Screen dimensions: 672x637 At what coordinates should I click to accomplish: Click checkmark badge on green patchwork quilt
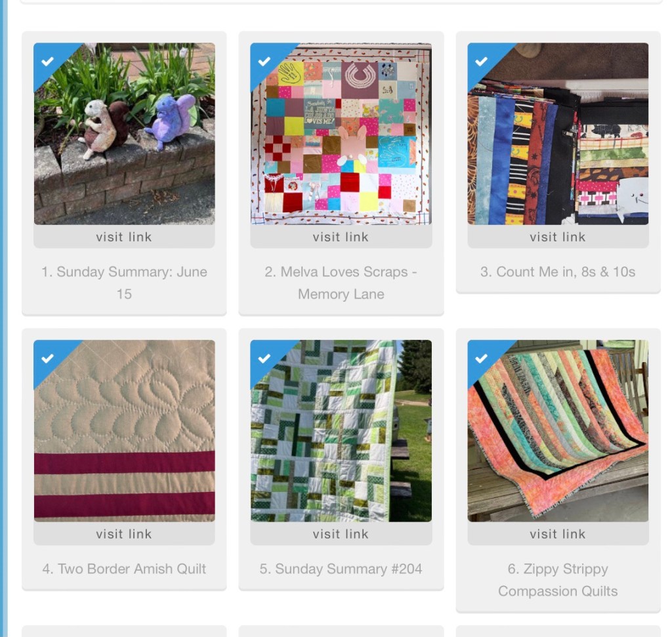point(264,358)
